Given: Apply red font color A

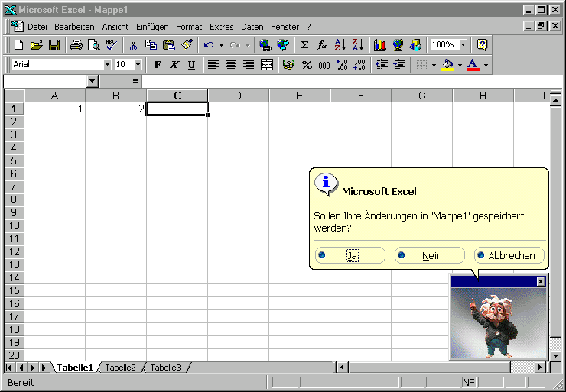Looking at the screenshot, I should 473,65.
